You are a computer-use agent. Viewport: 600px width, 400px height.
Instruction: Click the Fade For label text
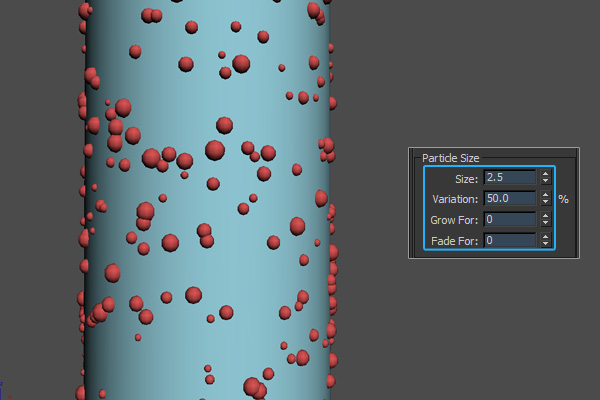coord(456,241)
